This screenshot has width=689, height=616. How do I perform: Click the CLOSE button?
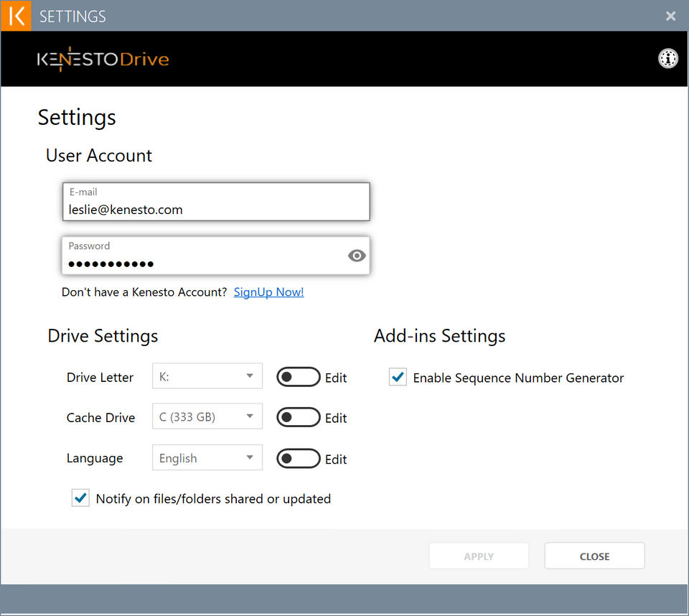click(594, 556)
